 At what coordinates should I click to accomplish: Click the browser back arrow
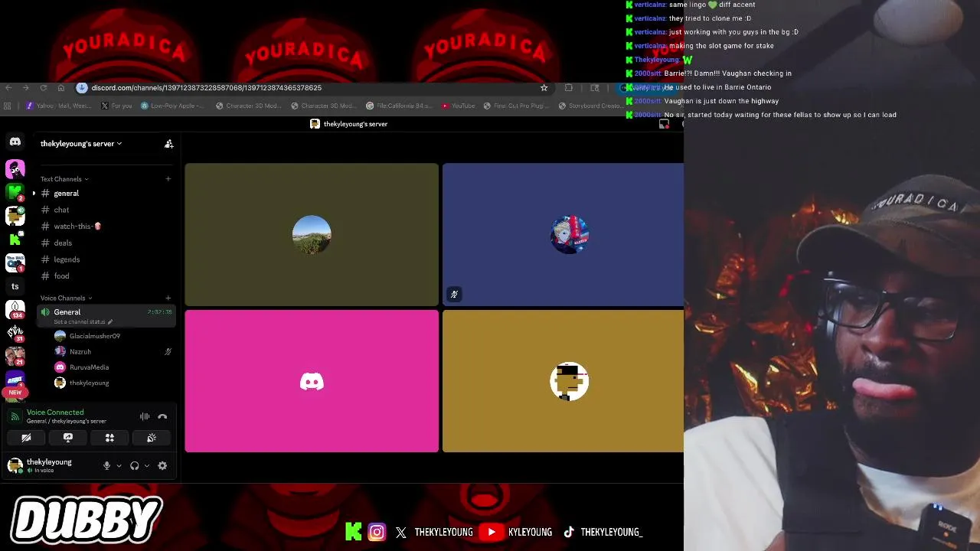[8, 88]
